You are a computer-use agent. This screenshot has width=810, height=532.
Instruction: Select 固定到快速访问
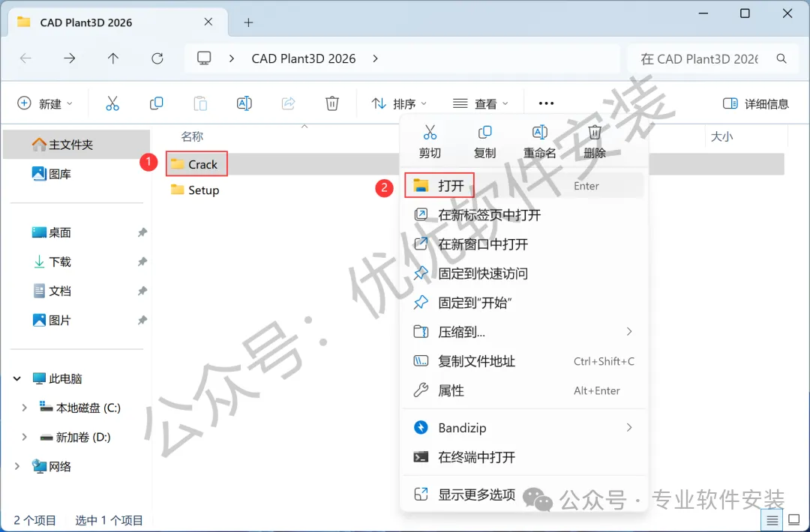click(523, 273)
